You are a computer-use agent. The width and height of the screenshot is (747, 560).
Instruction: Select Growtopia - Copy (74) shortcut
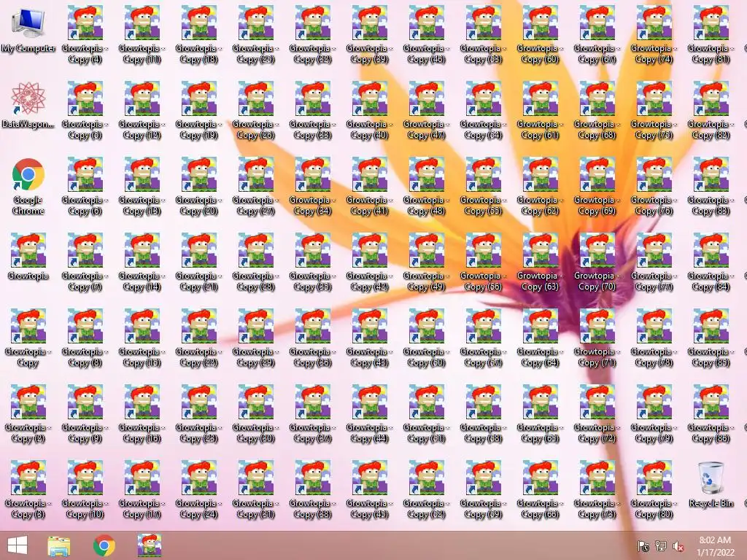click(x=654, y=35)
